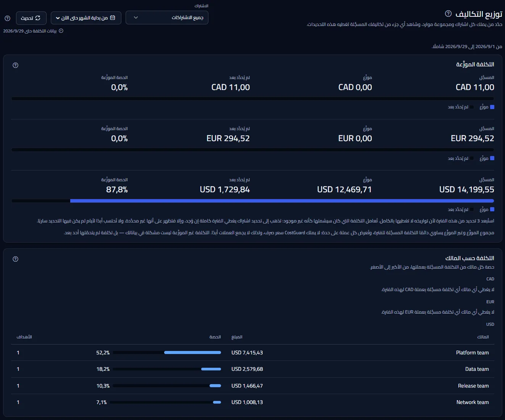505x420 pixels.
Task: Click the targets count in the Network team row
Action: click(x=18, y=402)
